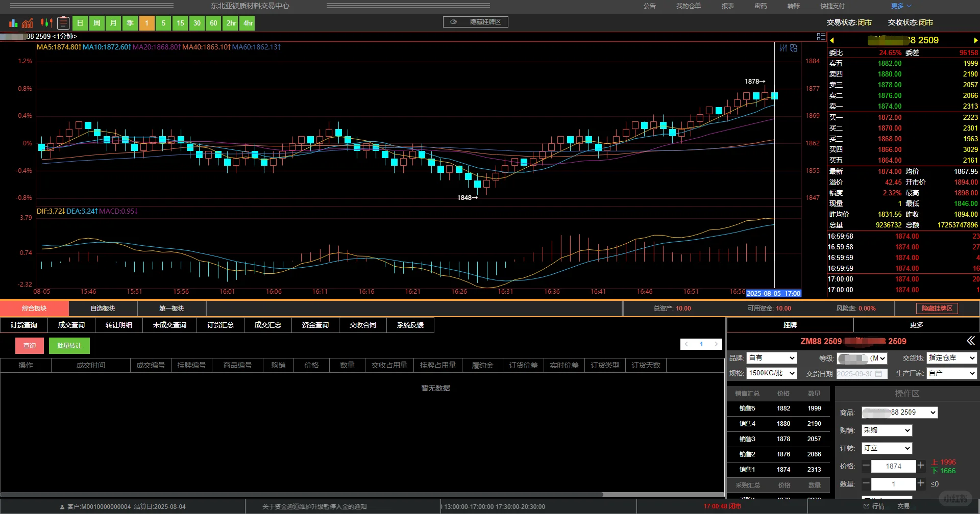Open 报表 reports link
The image size is (980, 514).
tap(728, 6)
